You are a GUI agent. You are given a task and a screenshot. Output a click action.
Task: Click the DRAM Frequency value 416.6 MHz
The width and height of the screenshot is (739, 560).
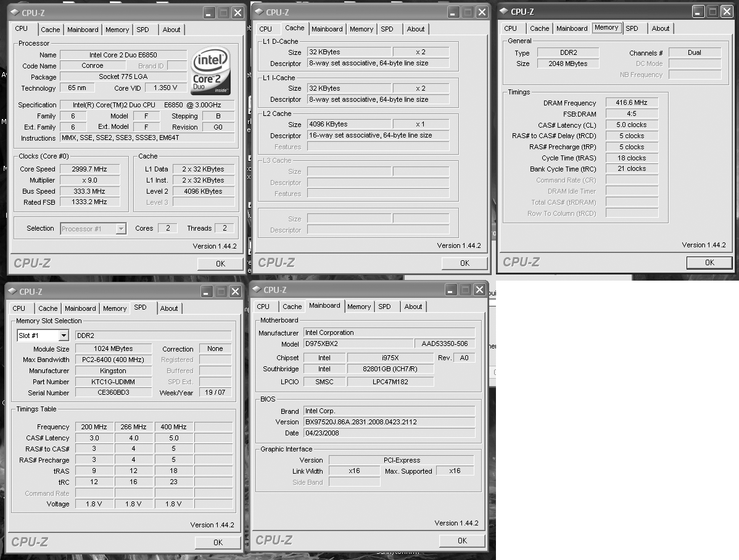pos(632,102)
